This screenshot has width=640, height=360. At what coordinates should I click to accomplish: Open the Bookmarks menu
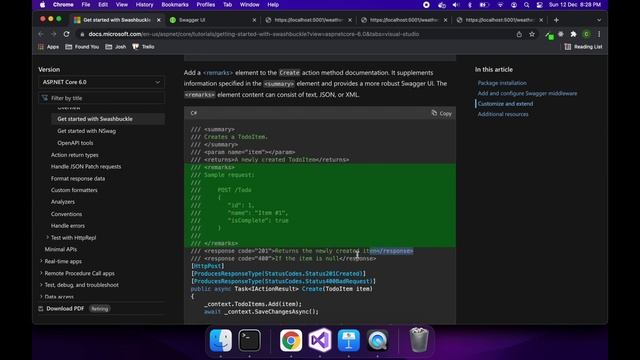click(175, 5)
